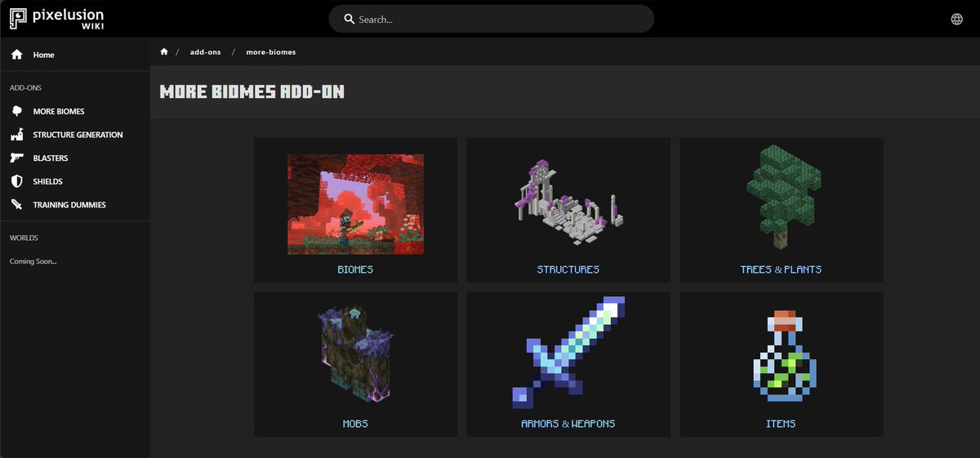This screenshot has width=980, height=458.
Task: Click the ITEMS card label
Action: click(x=781, y=424)
